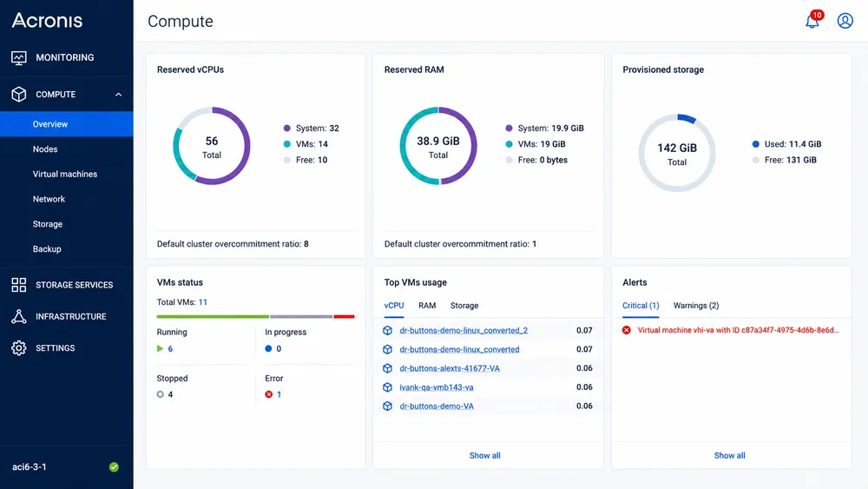Open dr-buttons-alexts-41677-VA link
Image resolution: width=868 pixels, height=489 pixels.
[x=450, y=368]
